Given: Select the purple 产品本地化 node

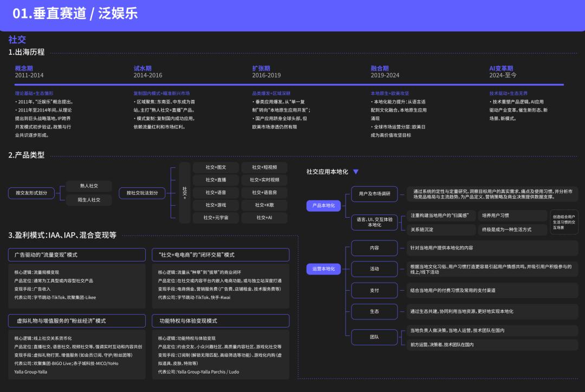Looking at the screenshot, I should 324,206.
